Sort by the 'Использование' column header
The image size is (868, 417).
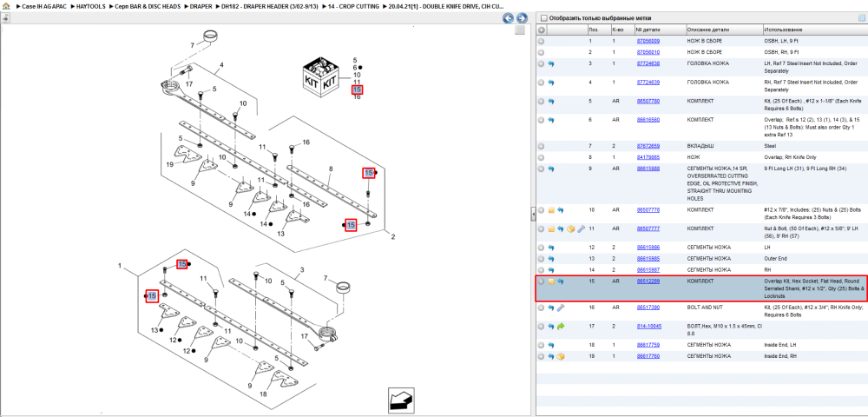coord(814,30)
